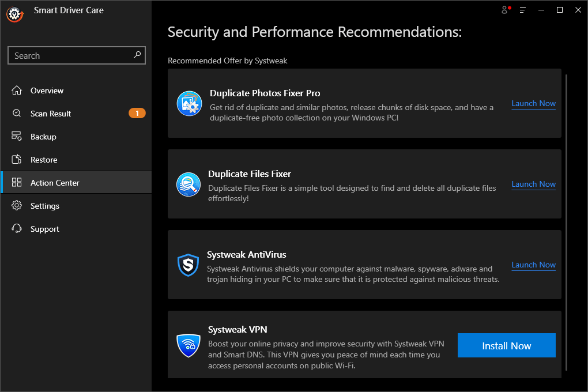588x392 pixels.
Task: Click Install Now for Systweak VPN
Action: 506,345
